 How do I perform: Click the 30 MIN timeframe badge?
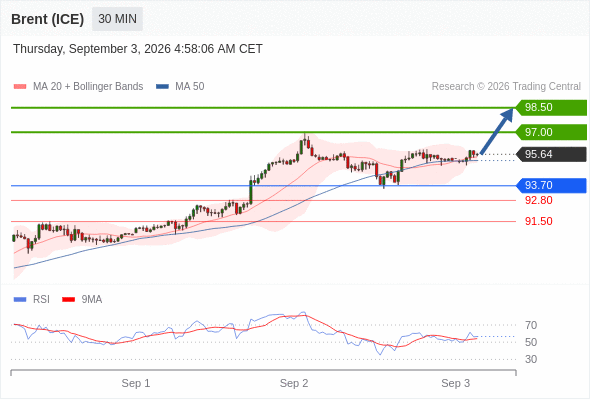click(x=117, y=19)
